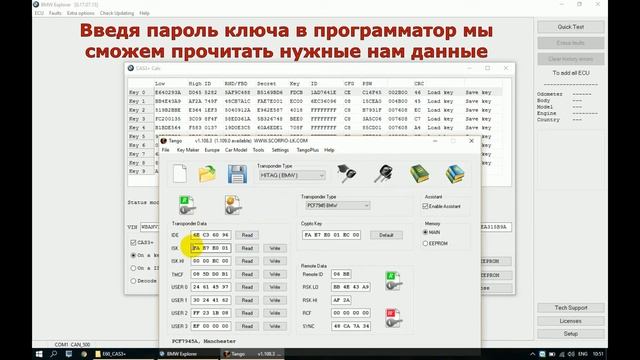Open the PCF7945 BMW transponder type dropdown
Screen dimensions: 640x360
pyautogui.click(x=338, y=205)
